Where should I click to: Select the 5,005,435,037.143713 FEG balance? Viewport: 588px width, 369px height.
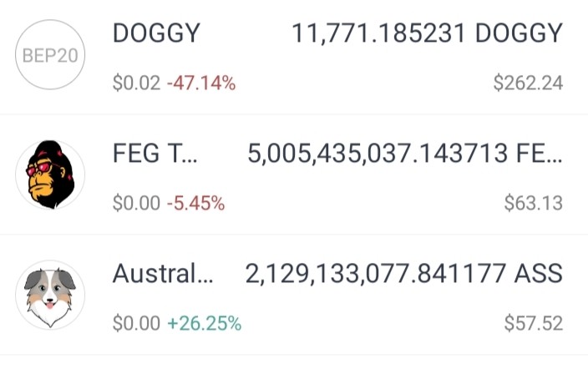(405, 154)
